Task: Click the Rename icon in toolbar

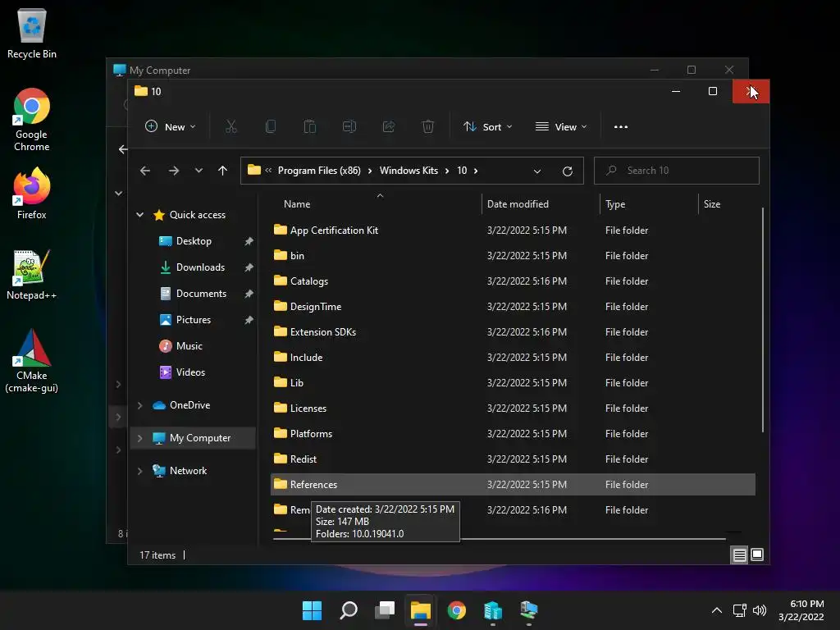Action: [349, 127]
